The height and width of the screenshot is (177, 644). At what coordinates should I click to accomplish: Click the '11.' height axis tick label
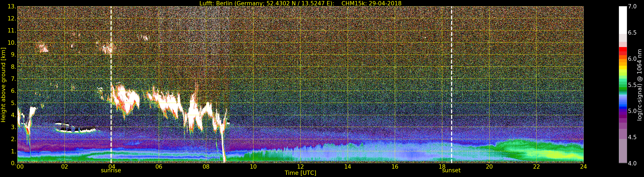(x=12, y=31)
